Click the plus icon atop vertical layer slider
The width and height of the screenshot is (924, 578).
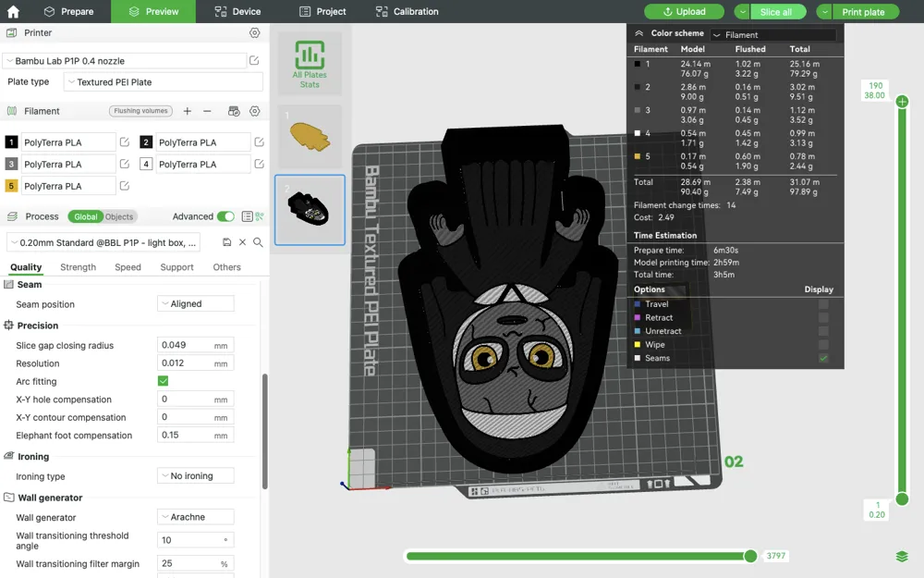pos(902,102)
